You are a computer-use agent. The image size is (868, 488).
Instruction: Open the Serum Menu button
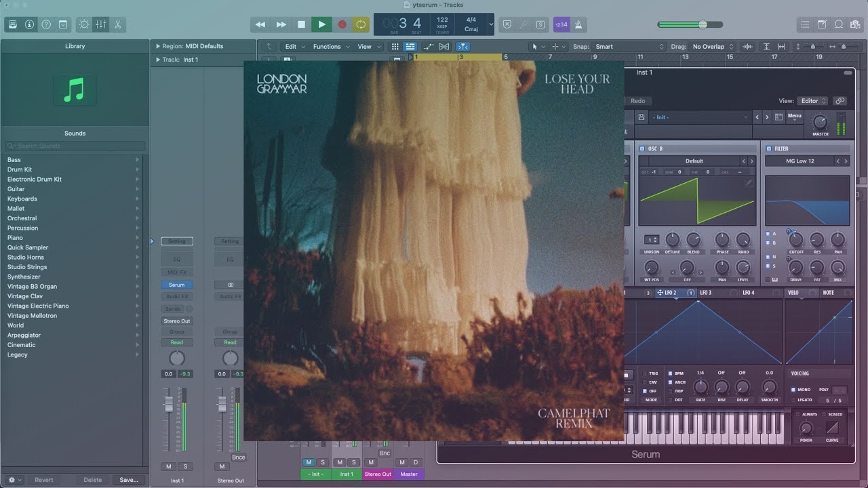pyautogui.click(x=794, y=117)
